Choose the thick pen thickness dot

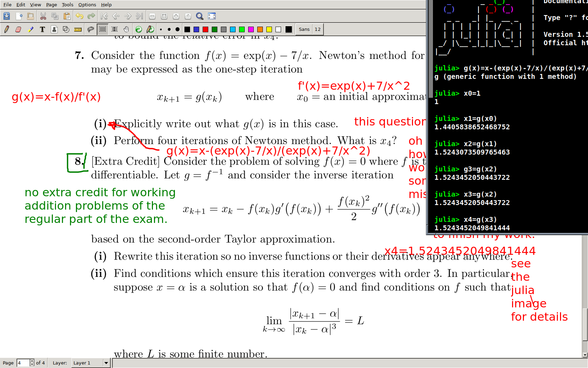[177, 29]
